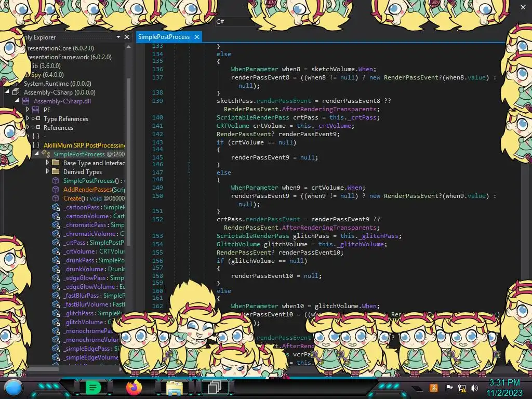Click the WhenParameter type on line 149

tap(255, 188)
